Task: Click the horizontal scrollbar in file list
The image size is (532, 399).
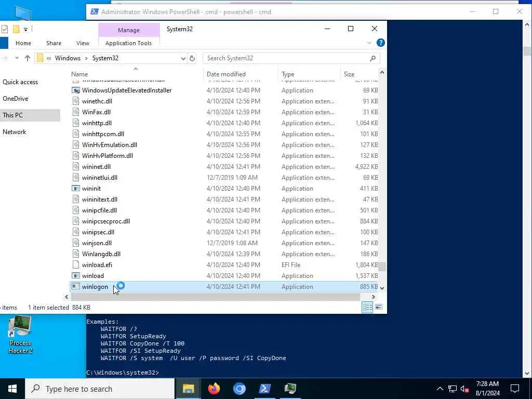Action: coord(216,297)
